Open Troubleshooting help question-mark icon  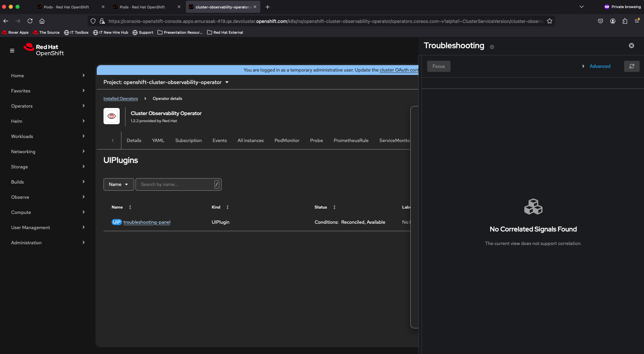pos(492,47)
